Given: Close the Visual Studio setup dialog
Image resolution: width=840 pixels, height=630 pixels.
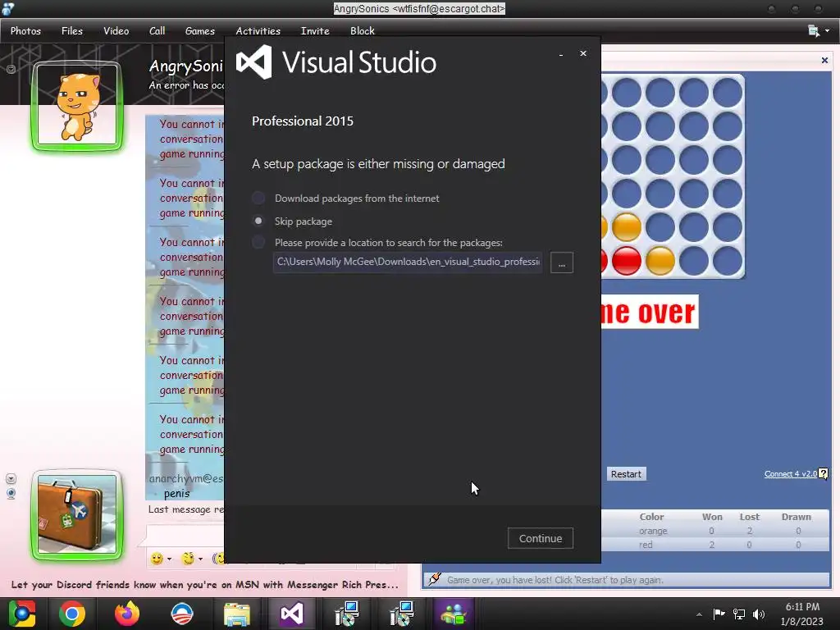Looking at the screenshot, I should 583,53.
